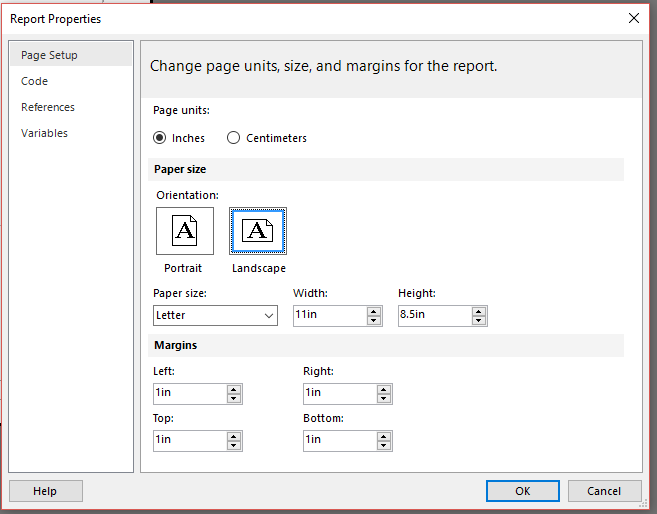Click the OK button
657x514 pixels.
pos(523,491)
